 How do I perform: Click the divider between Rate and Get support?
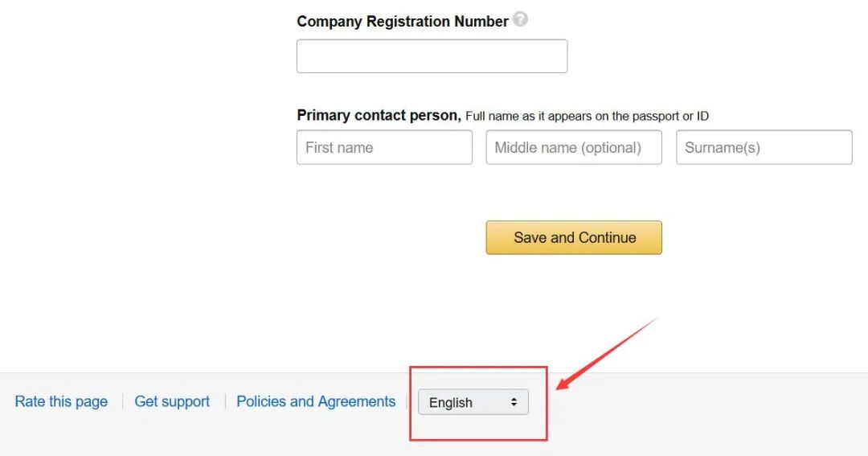coord(122,402)
